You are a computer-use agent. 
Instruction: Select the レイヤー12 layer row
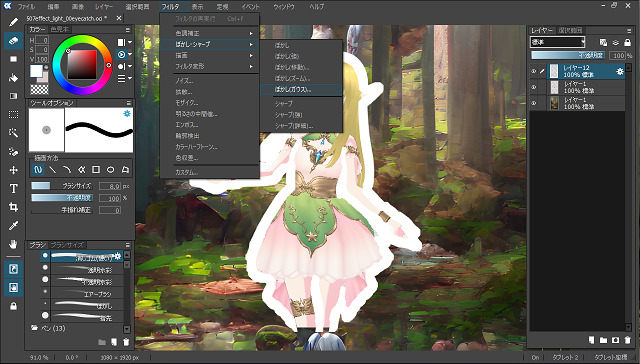(x=578, y=71)
